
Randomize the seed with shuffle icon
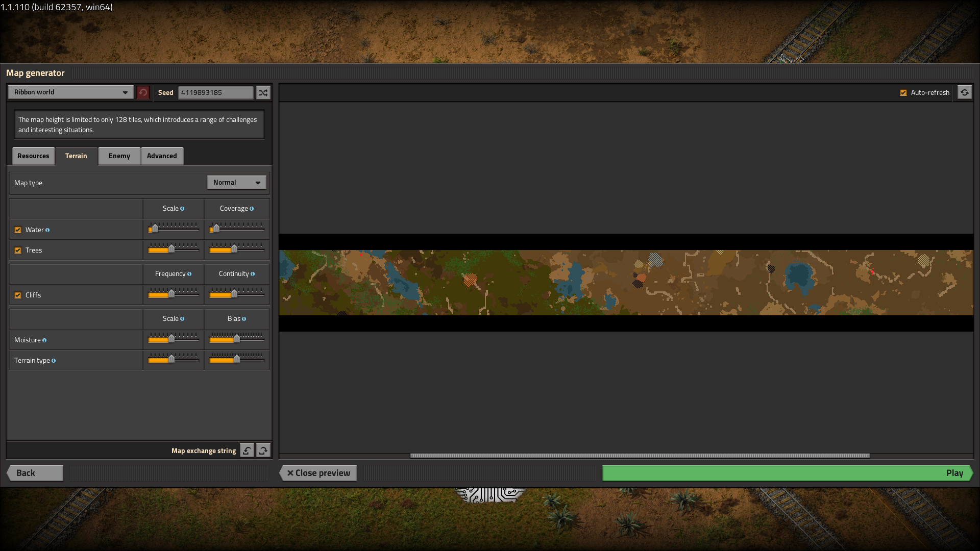click(263, 92)
